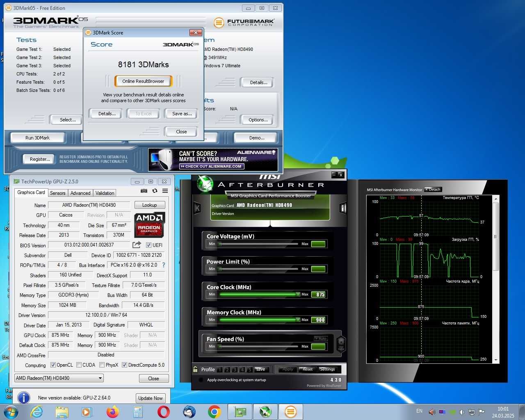This screenshot has height=420, width=525.
Task: Switch to the Validation tab
Action: click(x=105, y=193)
